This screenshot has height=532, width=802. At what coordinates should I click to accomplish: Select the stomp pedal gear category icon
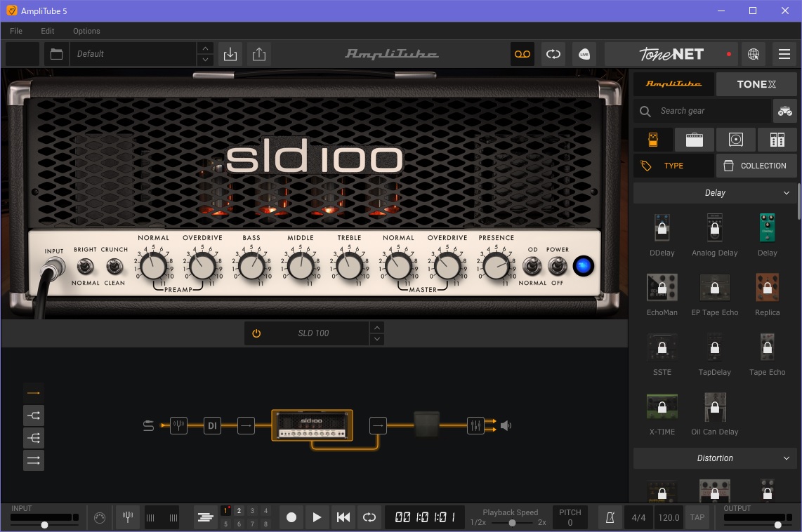(x=652, y=140)
